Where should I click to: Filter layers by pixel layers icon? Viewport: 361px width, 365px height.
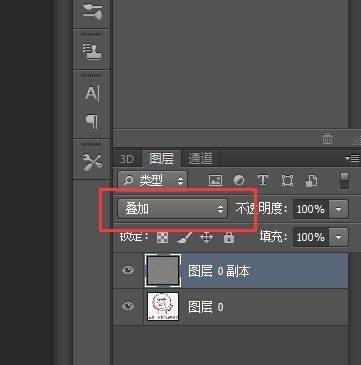[215, 180]
